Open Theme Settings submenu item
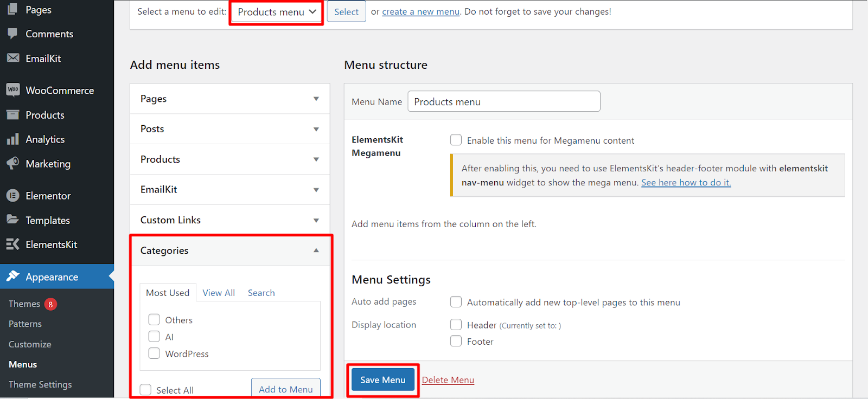Screen dimensions: 868x399 point(40,384)
